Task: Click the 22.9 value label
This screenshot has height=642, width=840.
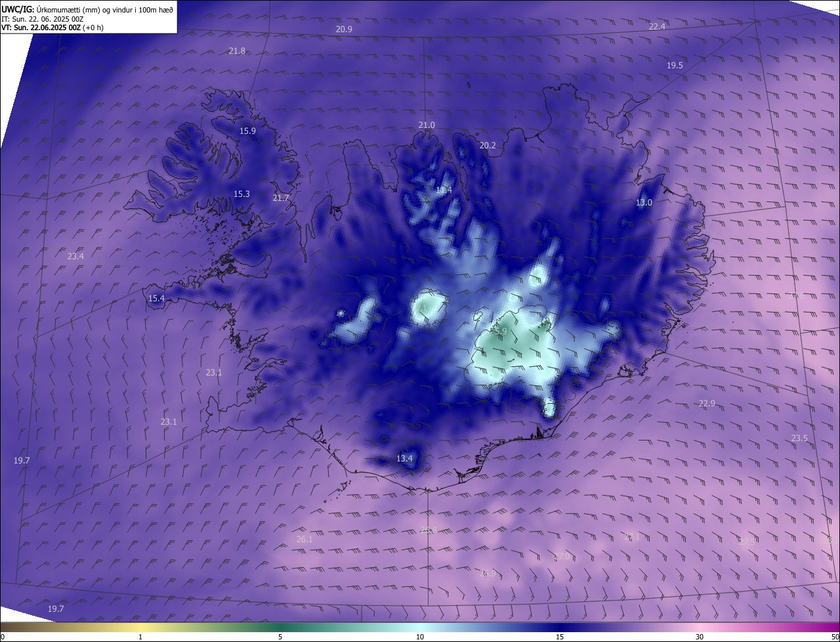Action: tap(707, 404)
